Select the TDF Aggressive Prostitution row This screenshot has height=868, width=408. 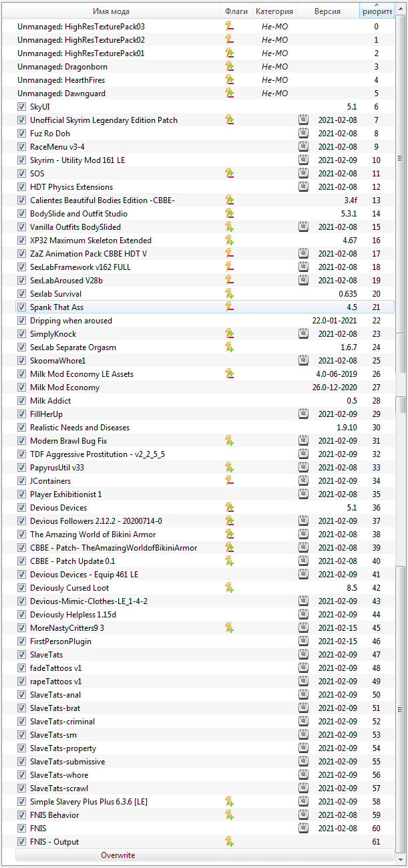coord(204,454)
